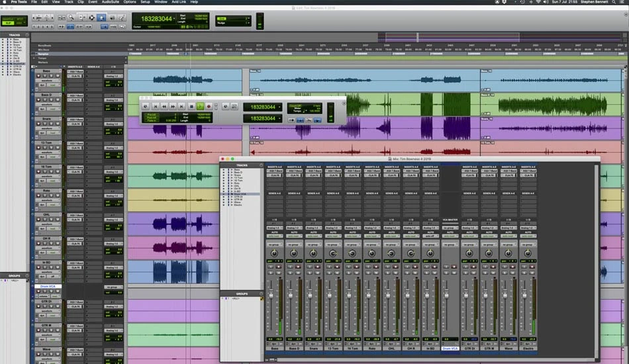
Task: Click Go to End in Transport window
Action: [181, 107]
